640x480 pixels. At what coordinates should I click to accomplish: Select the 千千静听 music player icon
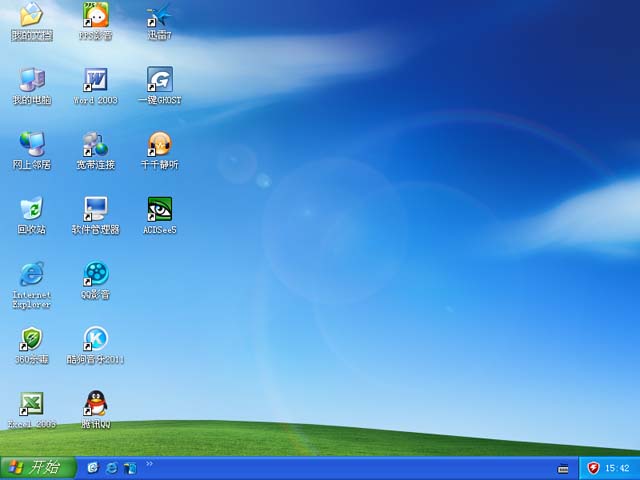159,144
